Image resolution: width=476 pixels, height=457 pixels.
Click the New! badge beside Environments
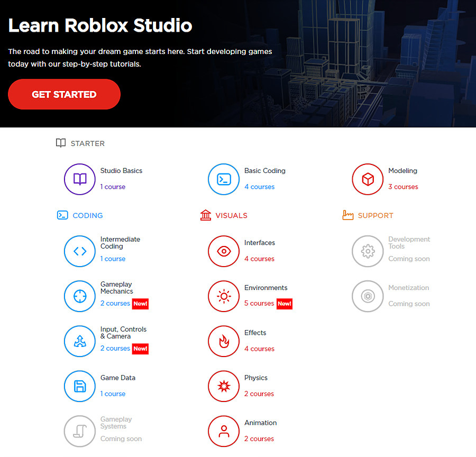(x=285, y=304)
